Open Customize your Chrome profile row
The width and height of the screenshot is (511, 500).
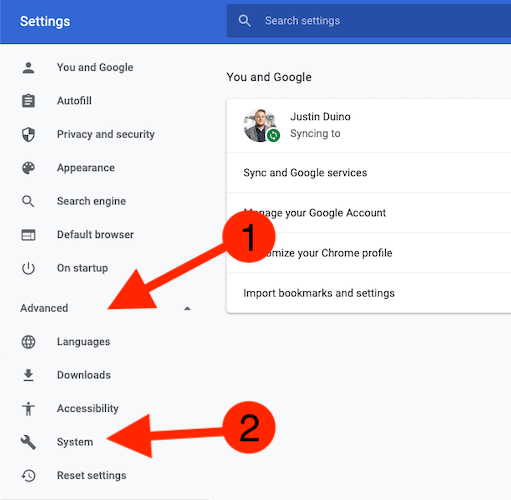369,253
